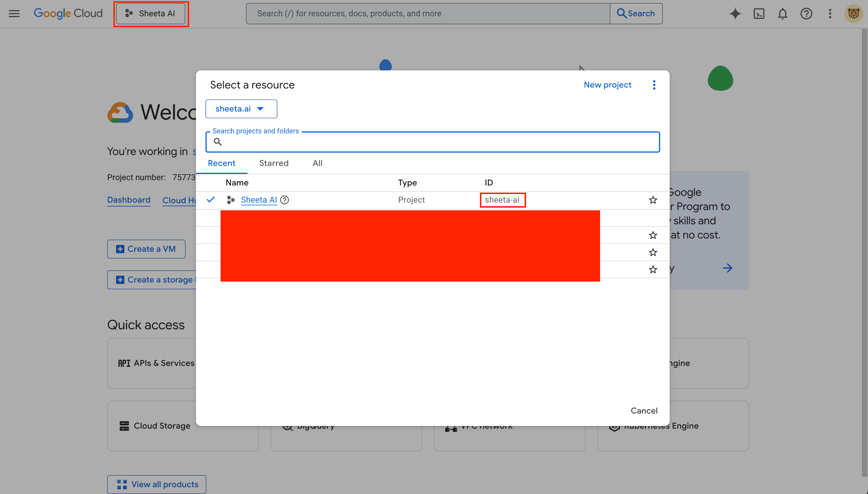This screenshot has height=494, width=868.
Task: Star the Sheeta AI project
Action: pos(652,200)
